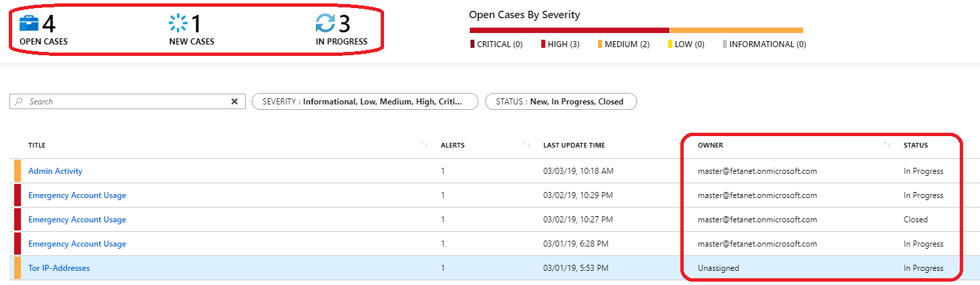Click the 03/02/19, 10:27 PM timestamp

click(x=578, y=220)
